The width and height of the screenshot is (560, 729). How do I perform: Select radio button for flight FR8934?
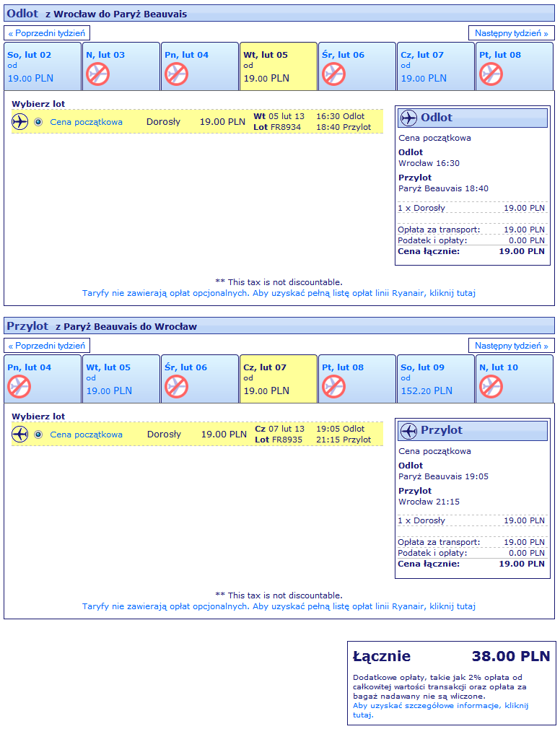click(x=38, y=122)
